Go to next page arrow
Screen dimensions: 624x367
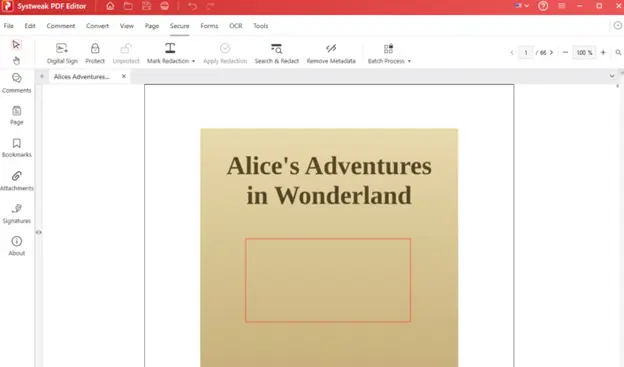tap(551, 53)
